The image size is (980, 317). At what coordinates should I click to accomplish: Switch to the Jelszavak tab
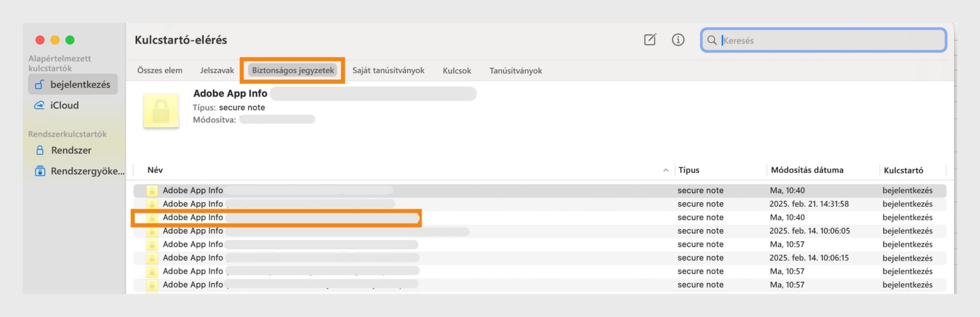tap(217, 70)
